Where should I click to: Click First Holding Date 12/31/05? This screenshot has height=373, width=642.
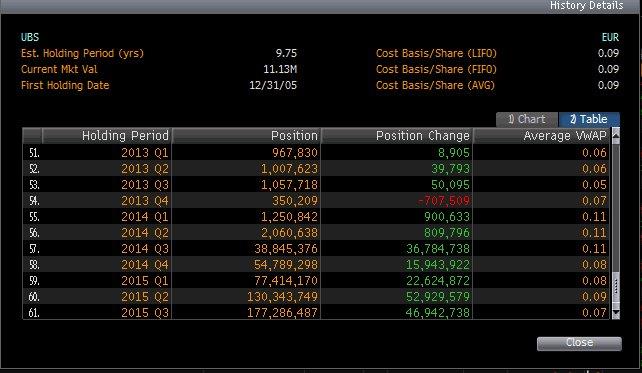click(273, 85)
